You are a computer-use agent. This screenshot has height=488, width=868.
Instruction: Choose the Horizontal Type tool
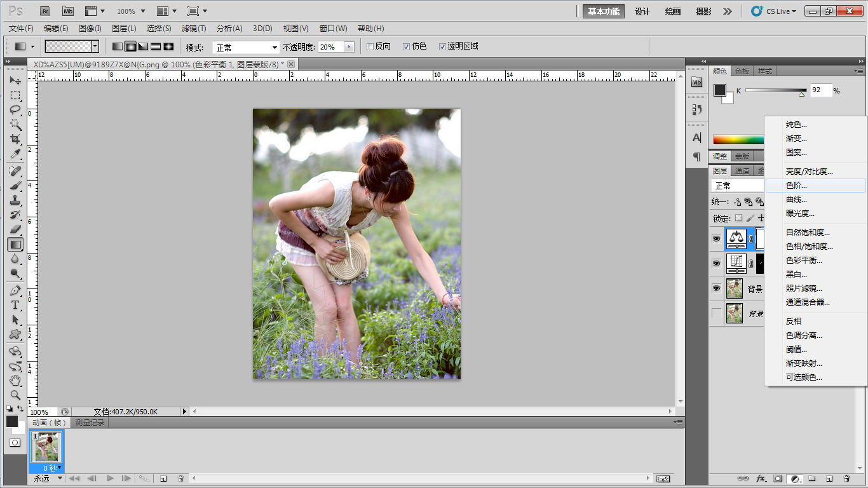pos(15,305)
